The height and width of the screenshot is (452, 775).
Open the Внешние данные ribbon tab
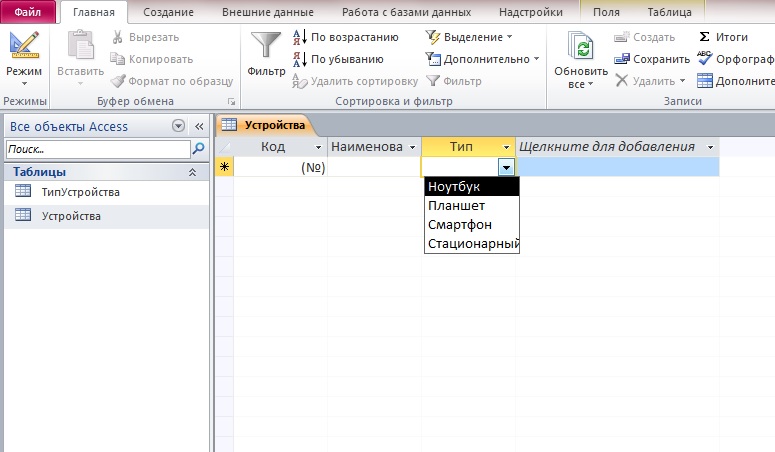267,12
